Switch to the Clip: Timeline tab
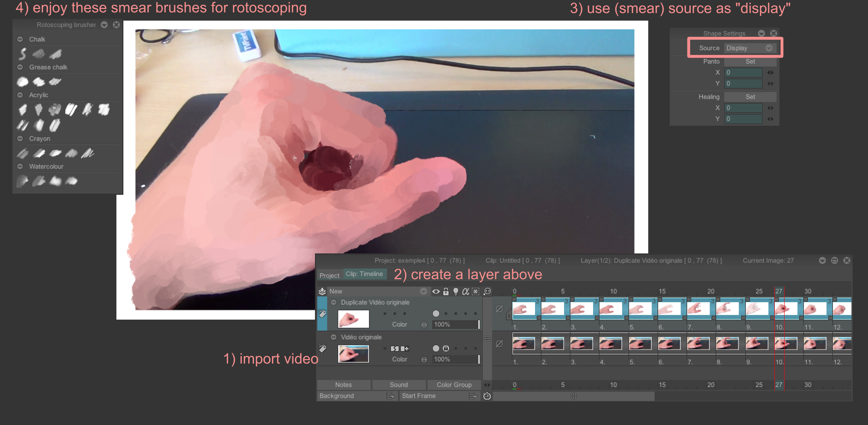Viewport: 868px width, 425px height. pyautogui.click(x=364, y=274)
